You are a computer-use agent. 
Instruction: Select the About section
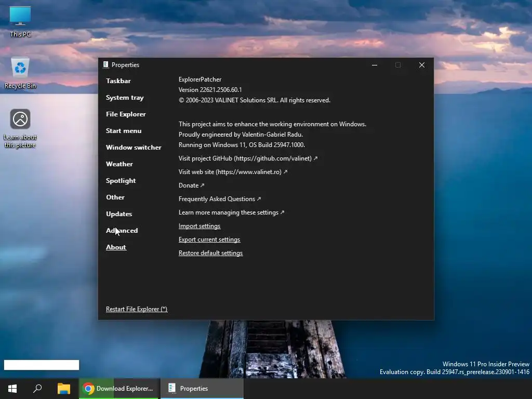coord(116,247)
